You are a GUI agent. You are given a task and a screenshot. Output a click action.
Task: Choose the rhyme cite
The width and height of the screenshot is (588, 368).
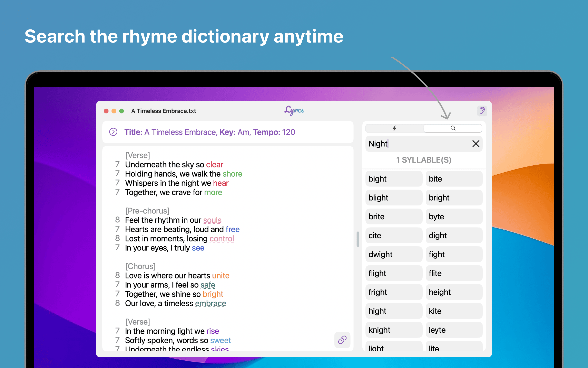click(x=394, y=235)
